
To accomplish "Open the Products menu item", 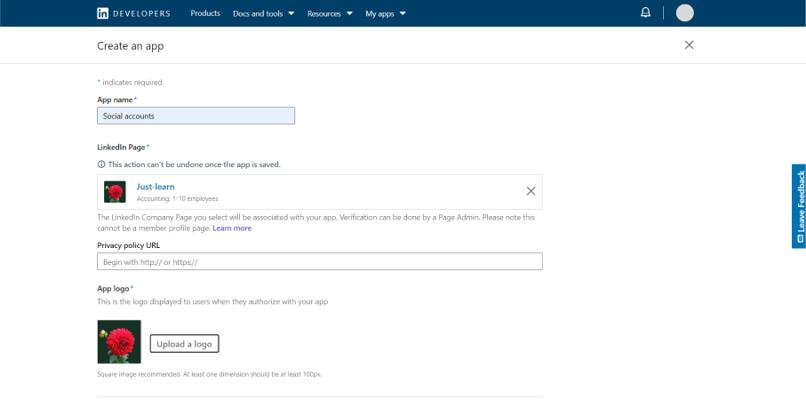I will point(205,14).
